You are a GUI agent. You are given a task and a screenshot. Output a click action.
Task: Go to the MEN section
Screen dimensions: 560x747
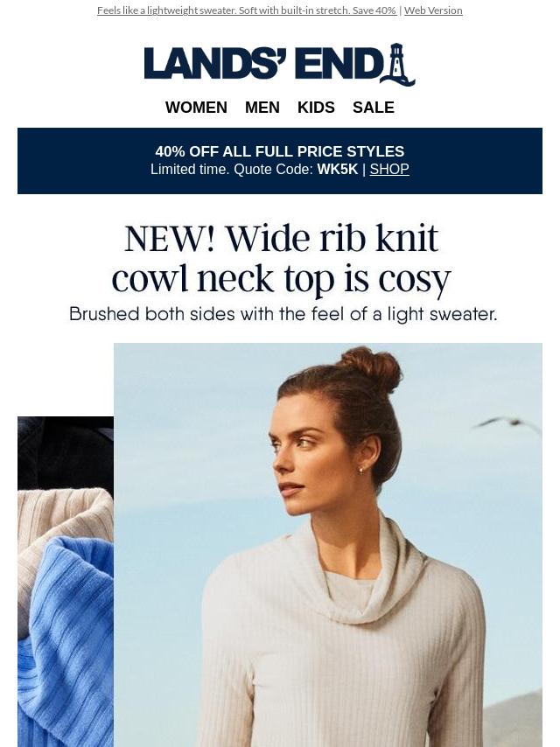click(x=262, y=108)
